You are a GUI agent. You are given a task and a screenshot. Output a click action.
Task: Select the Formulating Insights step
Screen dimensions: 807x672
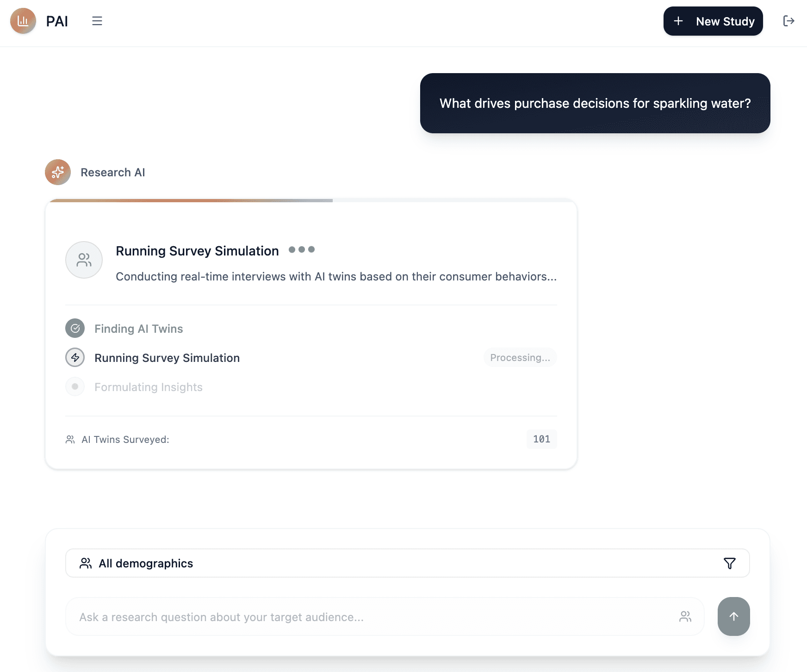click(x=149, y=387)
